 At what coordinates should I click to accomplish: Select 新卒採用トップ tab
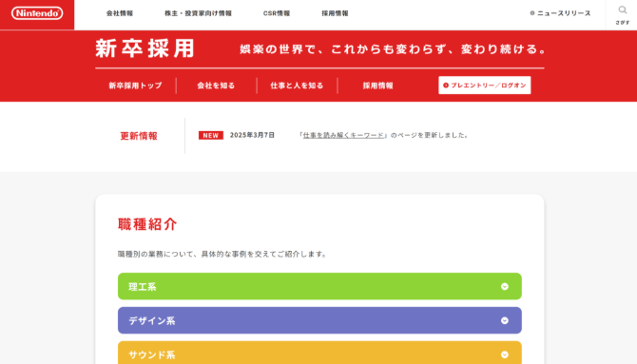135,86
